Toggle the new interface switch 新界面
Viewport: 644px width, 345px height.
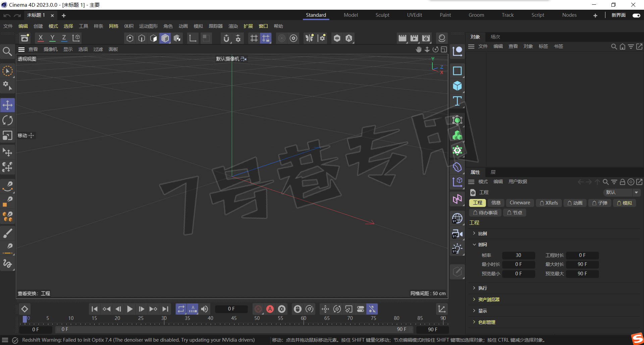pos(636,15)
